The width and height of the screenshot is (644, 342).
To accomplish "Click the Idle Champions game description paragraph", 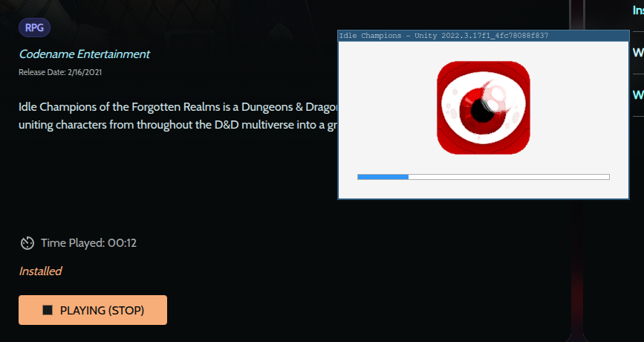I will (x=178, y=115).
